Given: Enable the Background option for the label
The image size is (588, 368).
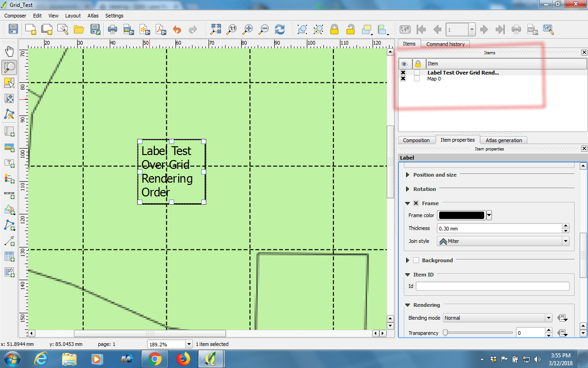Looking at the screenshot, I should [416, 260].
